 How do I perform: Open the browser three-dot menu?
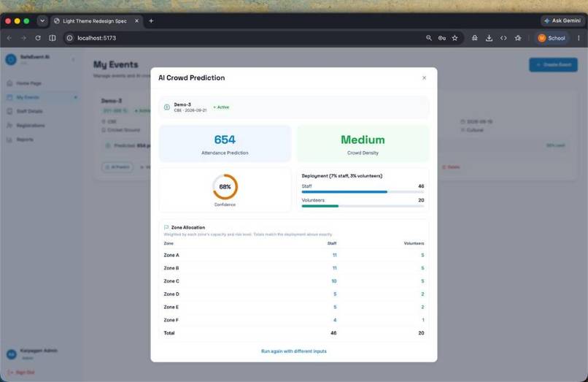579,38
